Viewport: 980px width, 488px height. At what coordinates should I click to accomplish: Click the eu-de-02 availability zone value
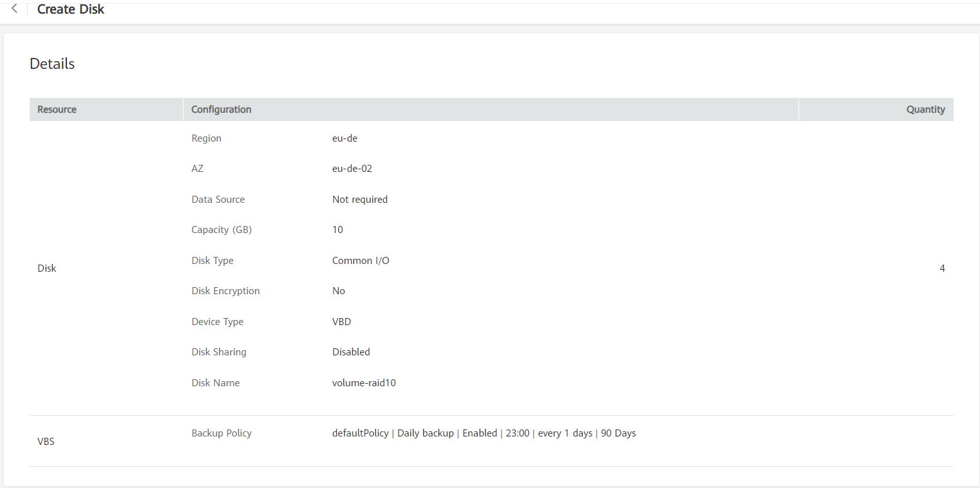(352, 168)
